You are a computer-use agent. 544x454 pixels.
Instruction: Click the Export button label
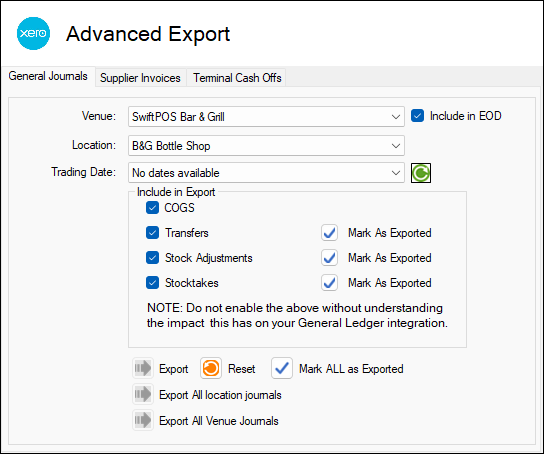click(x=173, y=369)
